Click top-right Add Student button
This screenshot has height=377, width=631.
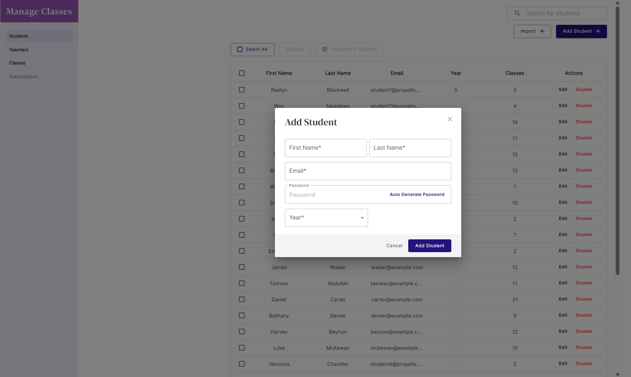[581, 31]
